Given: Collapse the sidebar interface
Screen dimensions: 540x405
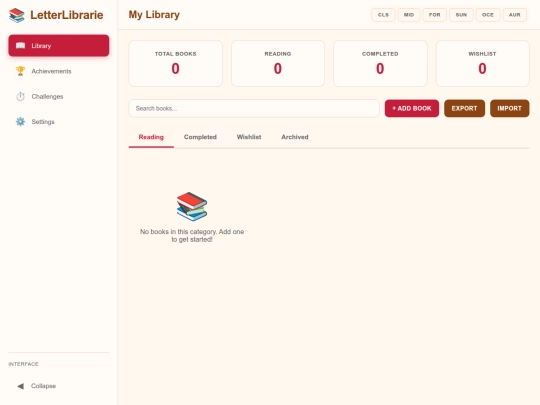Looking at the screenshot, I should point(59,386).
